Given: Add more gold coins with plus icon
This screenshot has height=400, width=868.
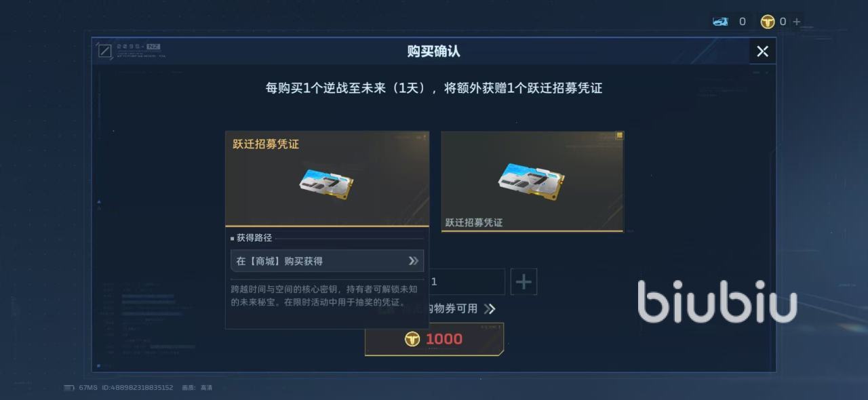Looking at the screenshot, I should coord(797,22).
